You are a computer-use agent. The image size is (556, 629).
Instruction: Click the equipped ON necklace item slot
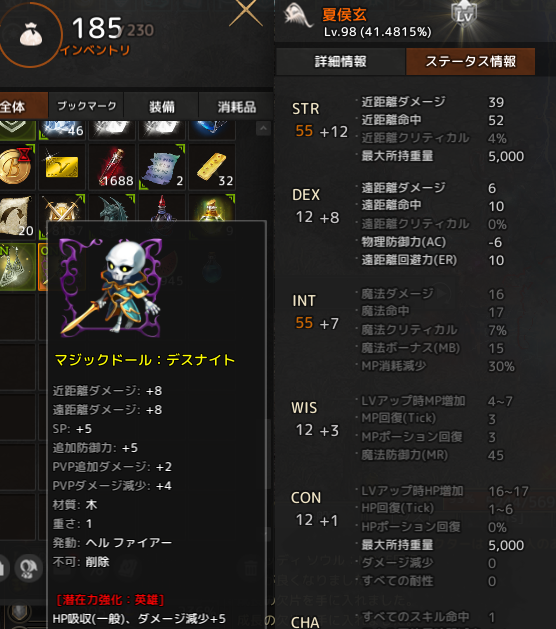pos(17,266)
